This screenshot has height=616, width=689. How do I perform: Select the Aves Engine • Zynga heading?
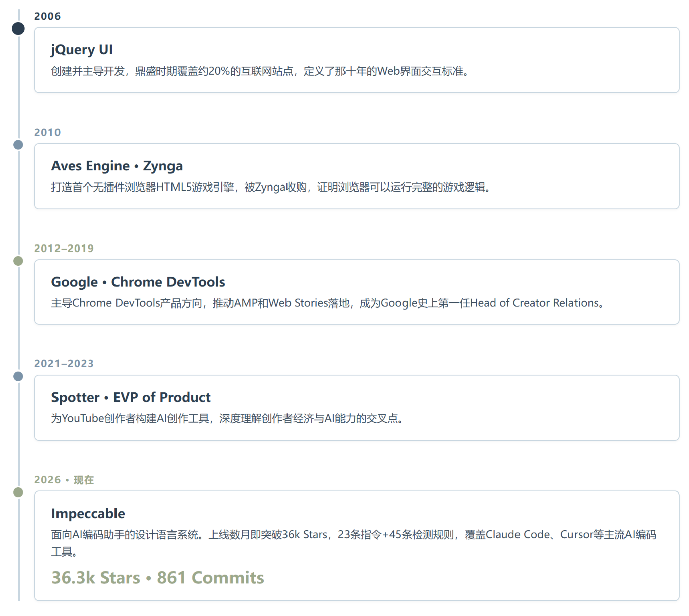[x=117, y=166]
